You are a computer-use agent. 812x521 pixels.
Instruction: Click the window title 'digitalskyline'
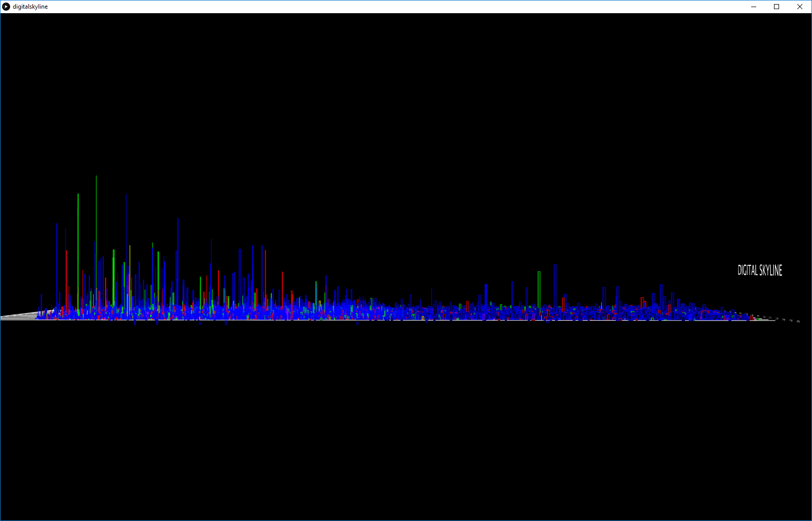(30, 7)
